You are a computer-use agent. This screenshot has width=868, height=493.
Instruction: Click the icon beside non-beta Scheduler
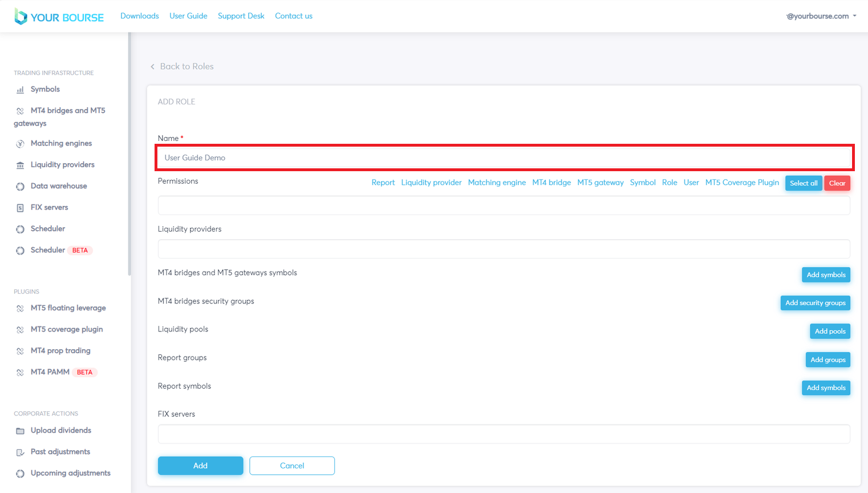click(20, 229)
